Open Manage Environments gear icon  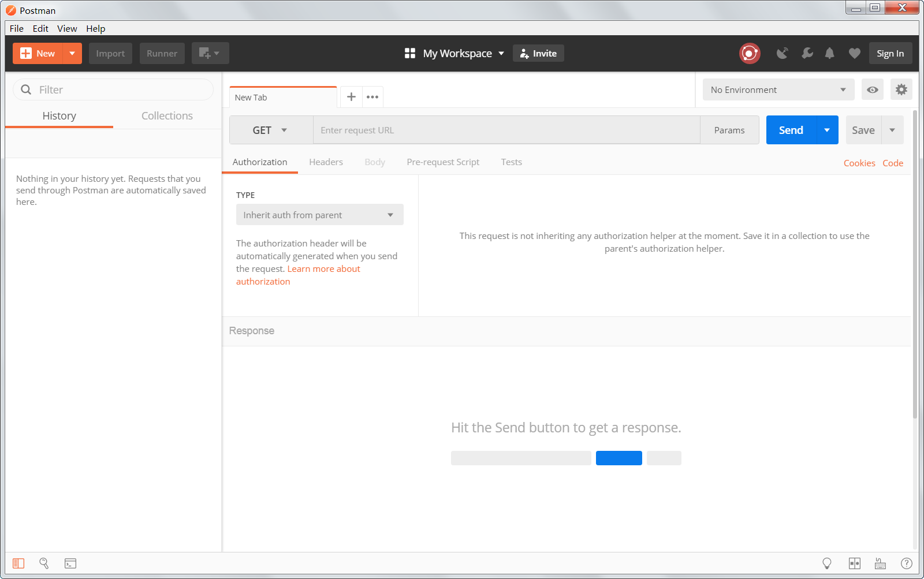(x=901, y=89)
